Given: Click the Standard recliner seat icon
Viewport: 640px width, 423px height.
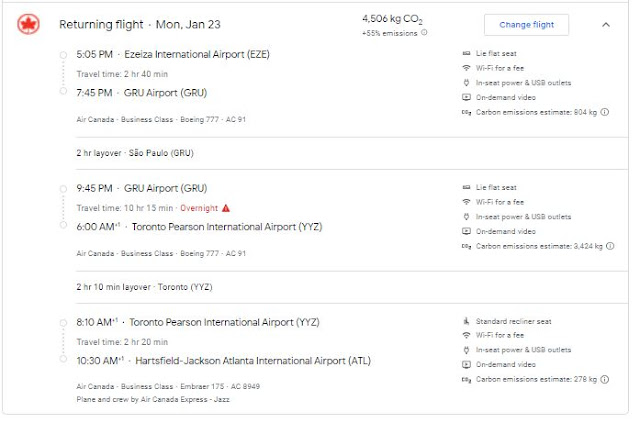Looking at the screenshot, I should click(466, 321).
